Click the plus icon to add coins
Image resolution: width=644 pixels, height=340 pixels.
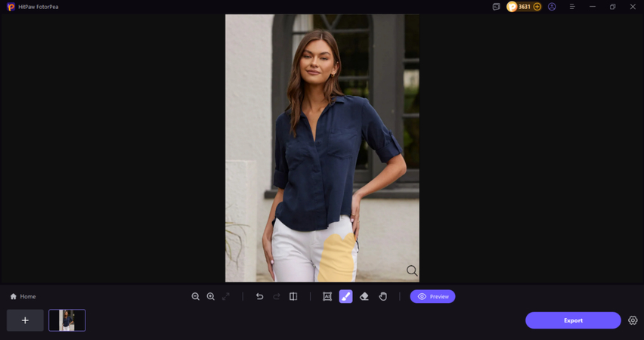pyautogui.click(x=537, y=7)
